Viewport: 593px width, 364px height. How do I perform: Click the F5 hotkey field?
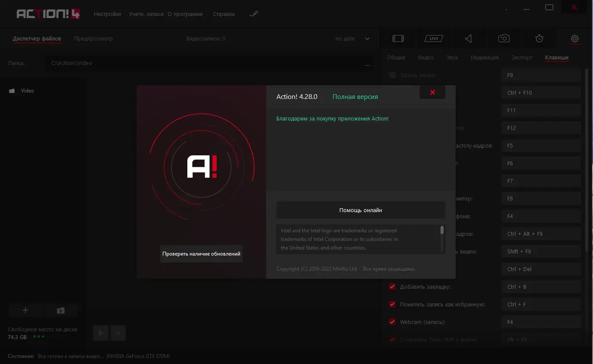click(541, 146)
